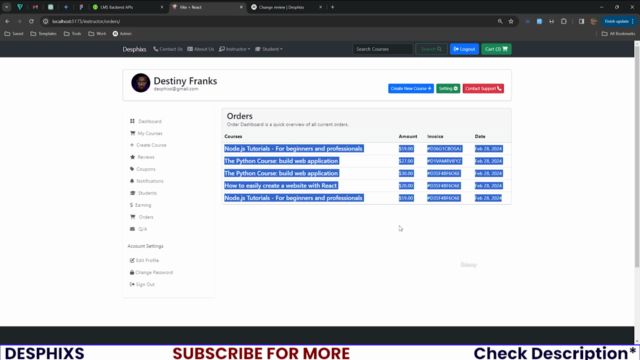This screenshot has width=640, height=360.
Task: Open the Templates bookmarks folder
Action: tap(43, 33)
